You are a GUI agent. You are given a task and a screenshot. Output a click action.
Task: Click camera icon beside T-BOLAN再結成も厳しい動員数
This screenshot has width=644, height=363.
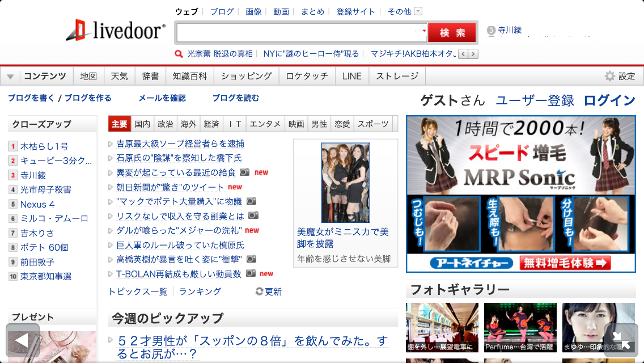(251, 273)
